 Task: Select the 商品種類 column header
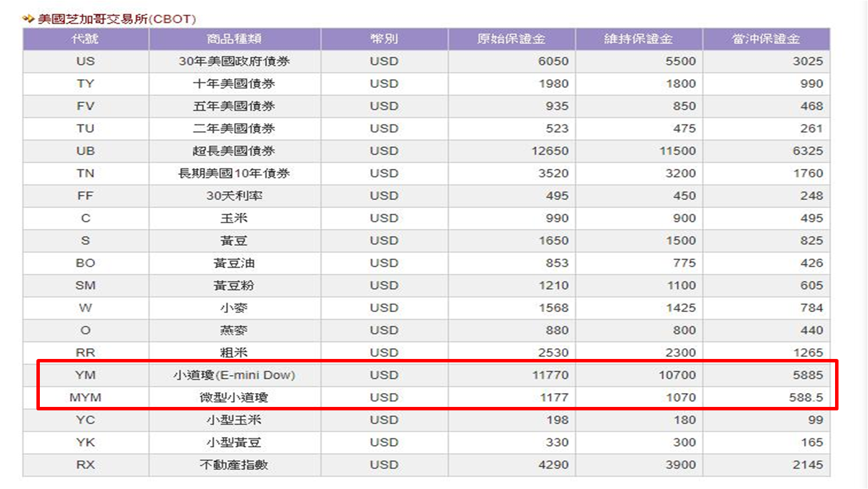pos(234,39)
